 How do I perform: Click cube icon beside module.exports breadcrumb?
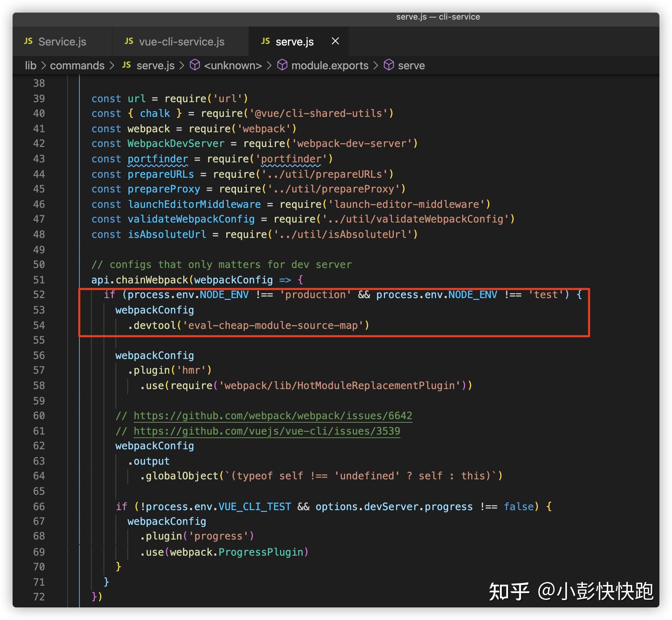(x=282, y=65)
